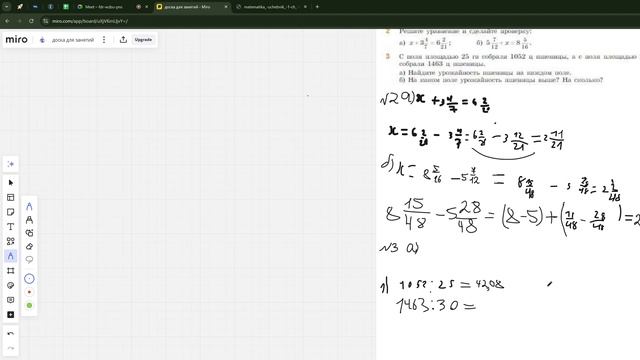Click the board name 'доска для занятий'

pos(73,40)
